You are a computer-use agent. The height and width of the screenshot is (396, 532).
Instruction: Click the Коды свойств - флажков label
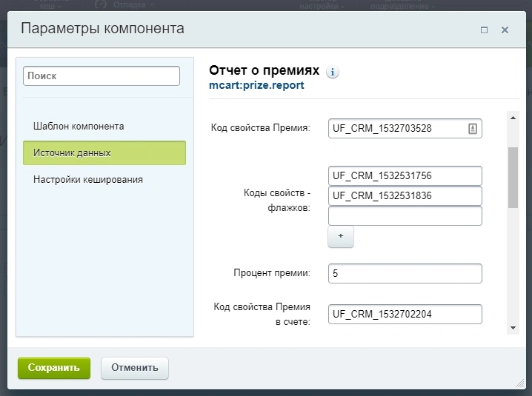click(x=277, y=200)
